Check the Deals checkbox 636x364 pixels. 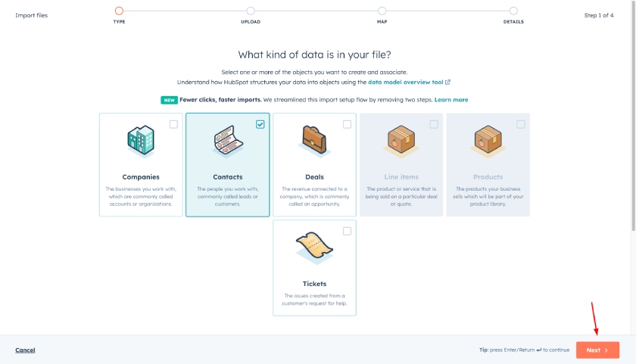348,124
